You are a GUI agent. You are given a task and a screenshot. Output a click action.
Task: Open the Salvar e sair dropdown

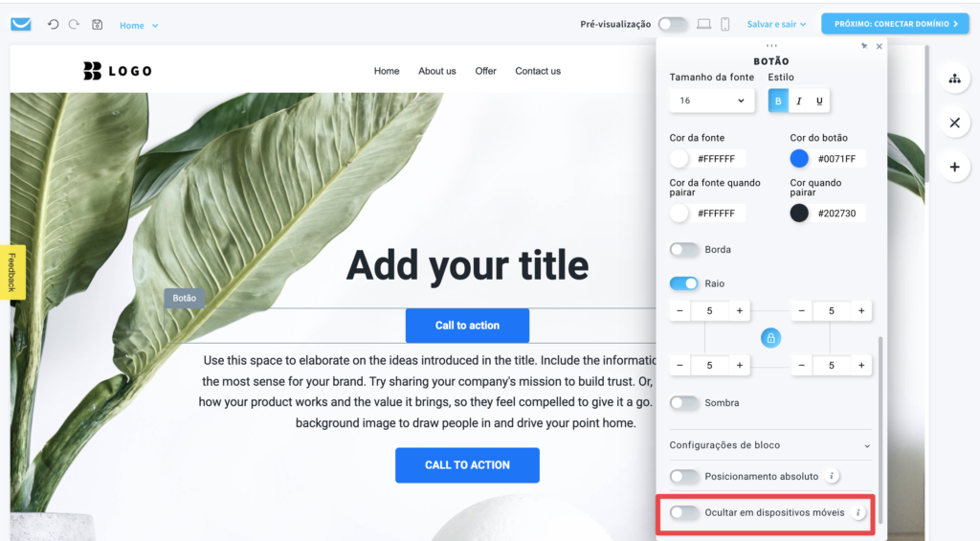click(x=776, y=24)
